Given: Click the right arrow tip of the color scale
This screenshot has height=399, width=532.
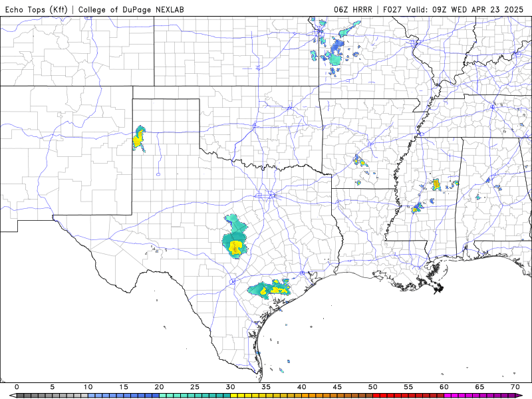Looking at the screenshot, I should 519,396.
